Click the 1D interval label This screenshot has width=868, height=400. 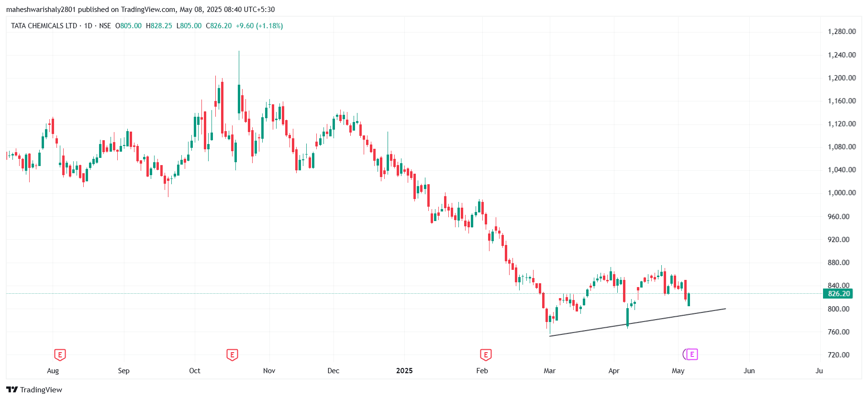88,26
